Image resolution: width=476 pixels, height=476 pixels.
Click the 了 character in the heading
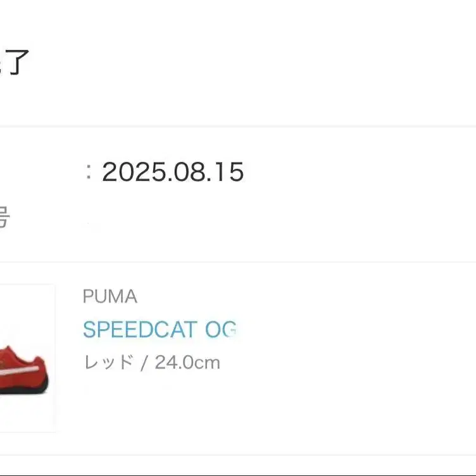tap(19, 63)
